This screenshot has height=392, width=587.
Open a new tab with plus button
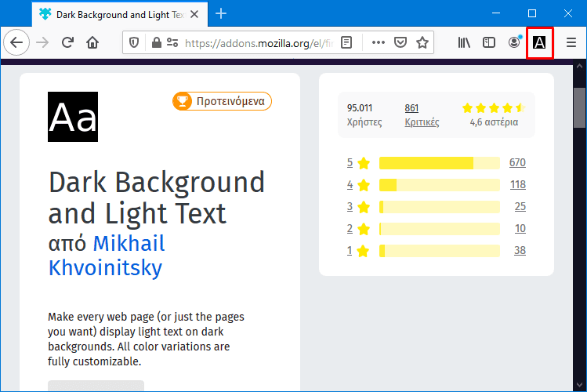pyautogui.click(x=221, y=14)
